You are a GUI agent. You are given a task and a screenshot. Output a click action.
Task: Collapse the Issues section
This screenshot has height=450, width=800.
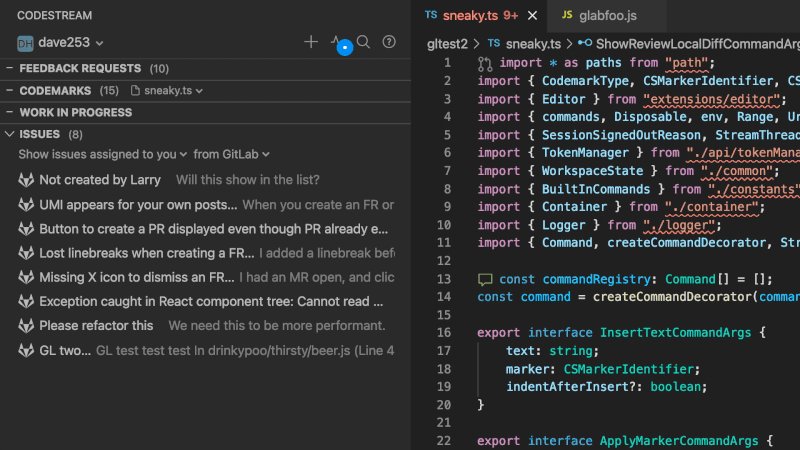[206, 134]
